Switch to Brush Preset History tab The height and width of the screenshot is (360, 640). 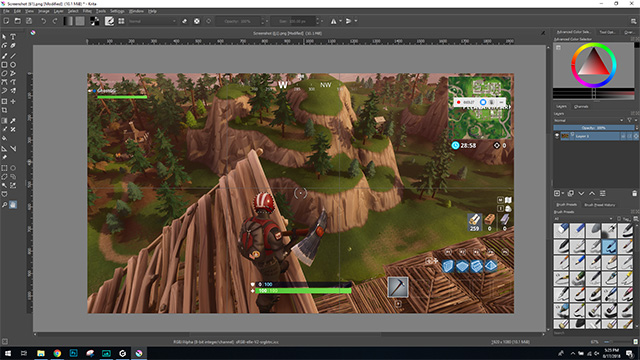(599, 205)
